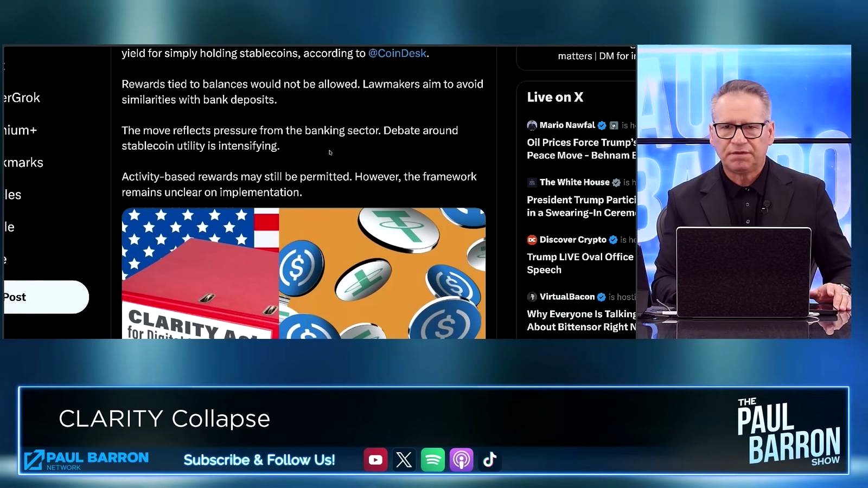Click VirtualBacon's verified badge

(601, 297)
